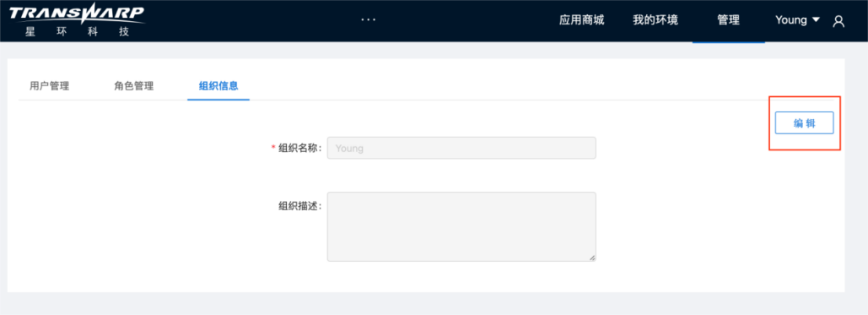Select the 管理 navigation item
The height and width of the screenshot is (315, 868).
729,20
